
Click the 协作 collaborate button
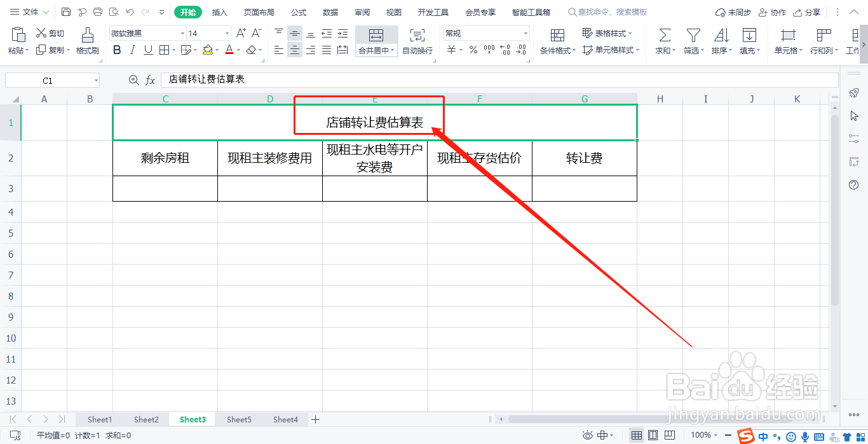pyautogui.click(x=772, y=11)
